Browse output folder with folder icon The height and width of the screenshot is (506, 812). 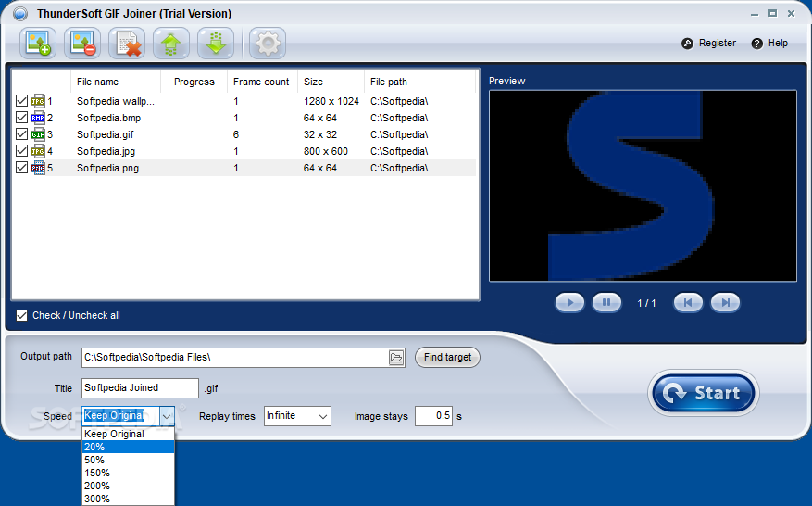pyautogui.click(x=396, y=357)
